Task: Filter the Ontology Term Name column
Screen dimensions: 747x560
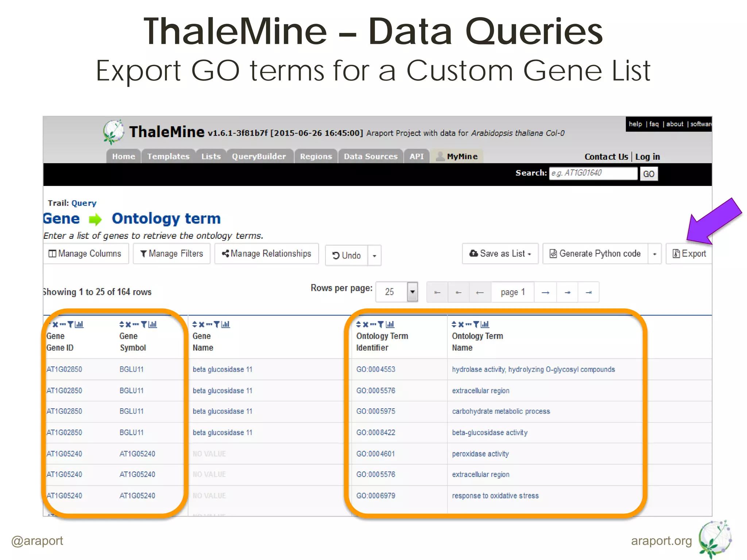Action: point(476,324)
